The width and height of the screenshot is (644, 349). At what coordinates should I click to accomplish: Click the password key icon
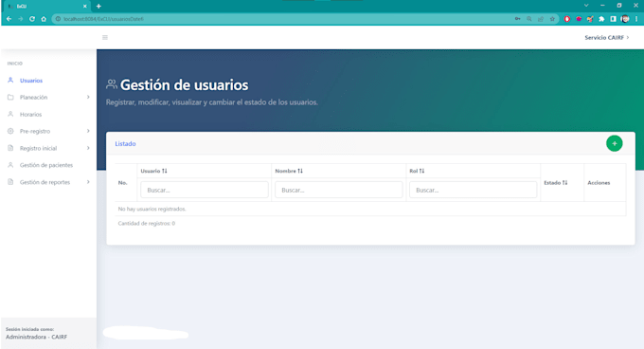tap(517, 19)
